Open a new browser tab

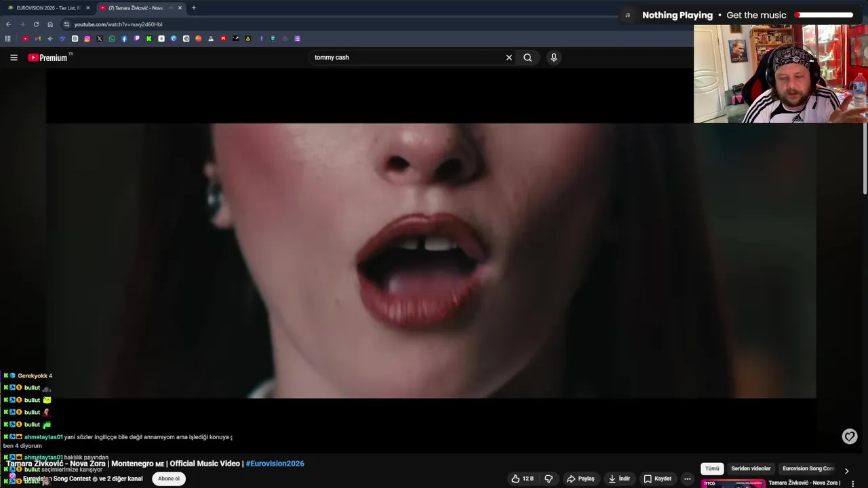(194, 8)
